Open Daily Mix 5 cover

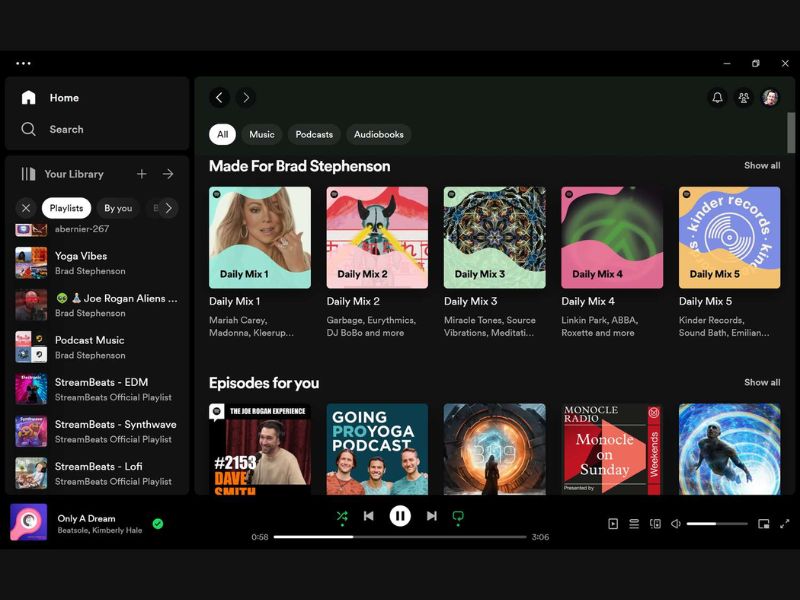(x=730, y=237)
